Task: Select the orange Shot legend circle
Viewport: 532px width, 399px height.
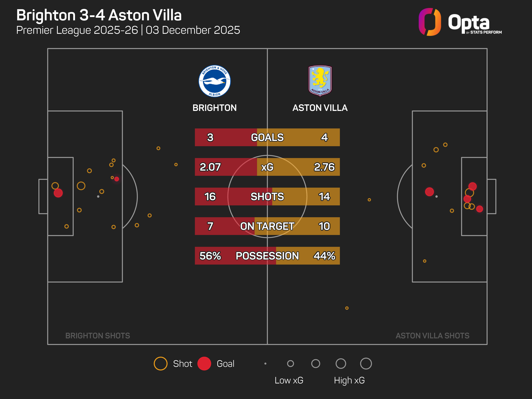Action: click(160, 363)
